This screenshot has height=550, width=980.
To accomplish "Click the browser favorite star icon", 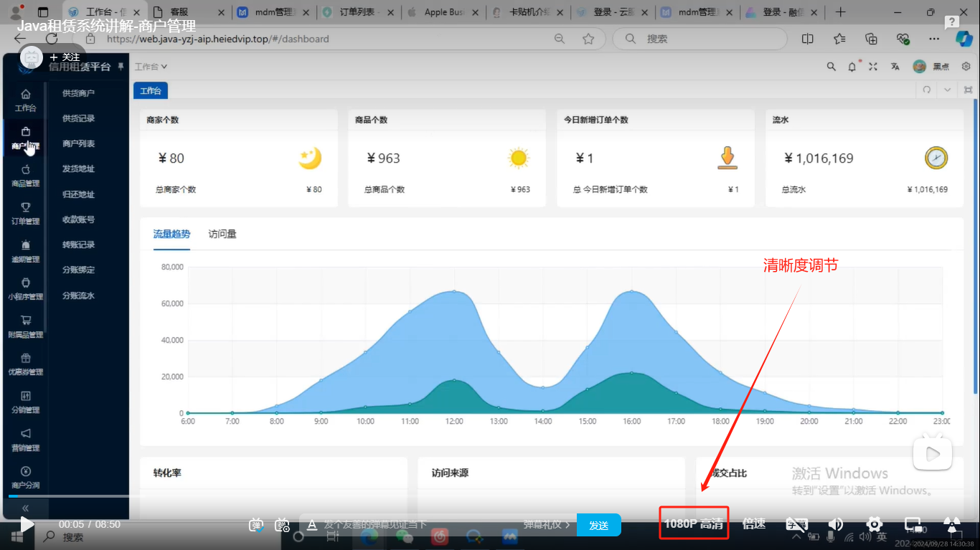I will pyautogui.click(x=588, y=39).
